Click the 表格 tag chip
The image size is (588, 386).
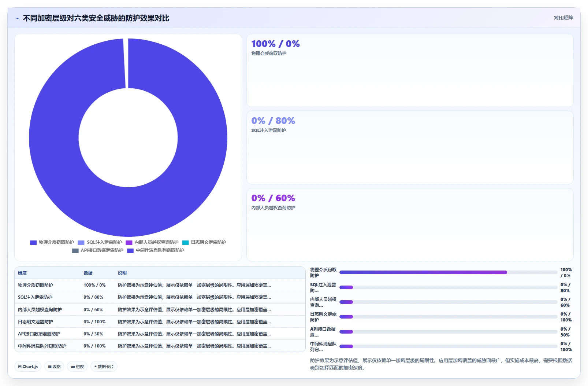click(x=54, y=367)
